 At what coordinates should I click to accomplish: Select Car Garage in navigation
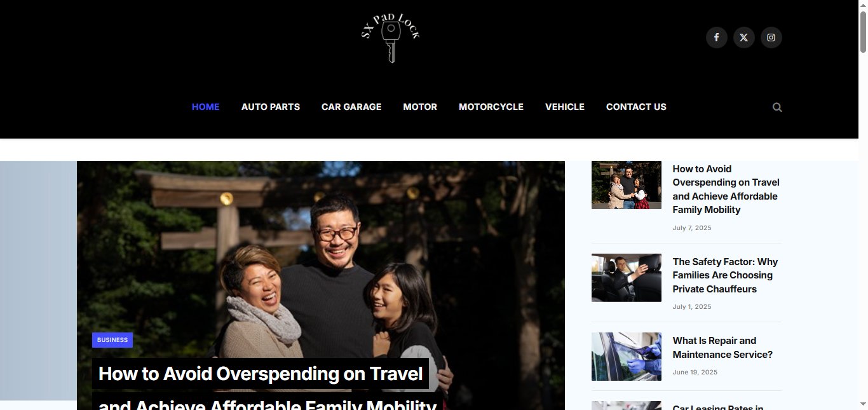point(351,107)
